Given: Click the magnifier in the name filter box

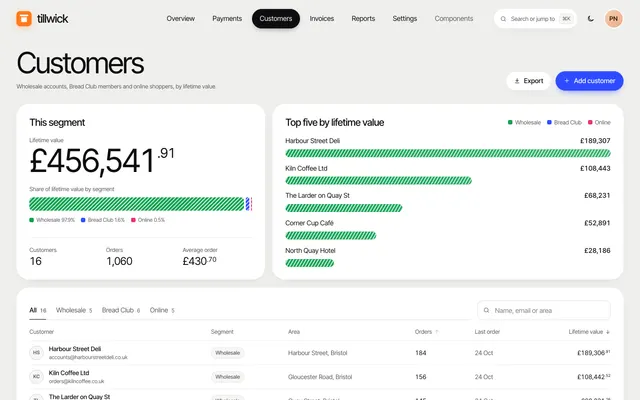Looking at the screenshot, I should [487, 310].
